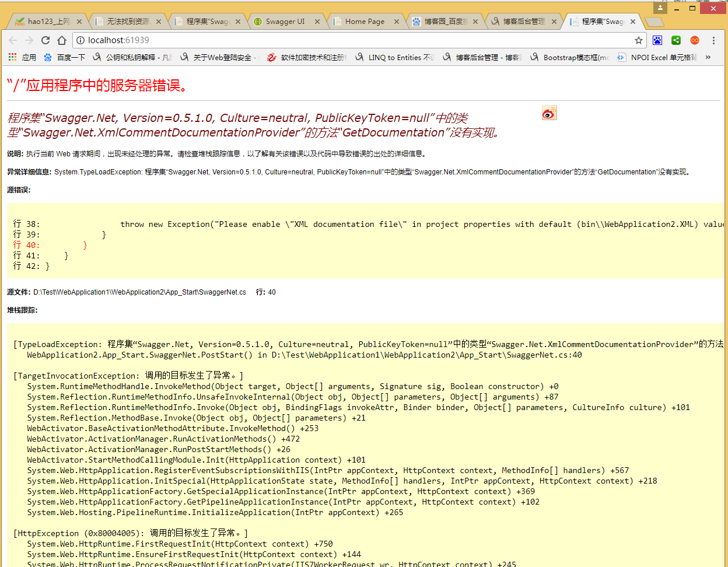
Task: Open the 关于Web登陆安全 bookmark
Action: pyautogui.click(x=219, y=57)
